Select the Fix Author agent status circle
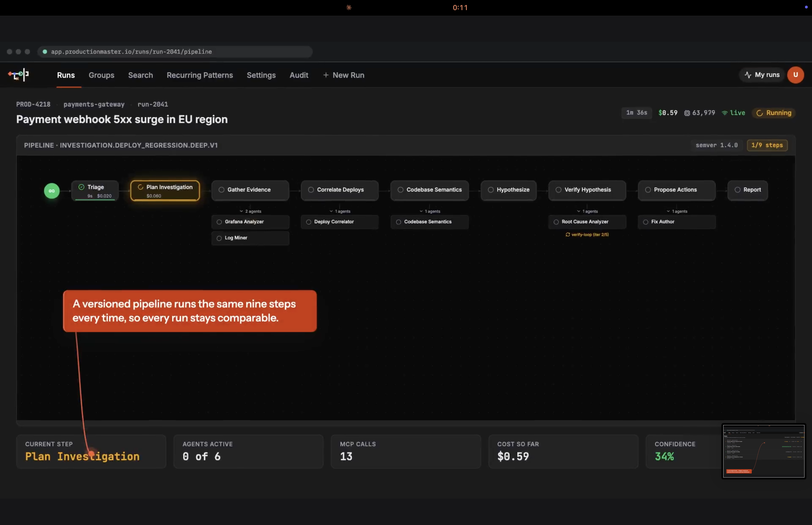The width and height of the screenshot is (812, 525). click(646, 222)
